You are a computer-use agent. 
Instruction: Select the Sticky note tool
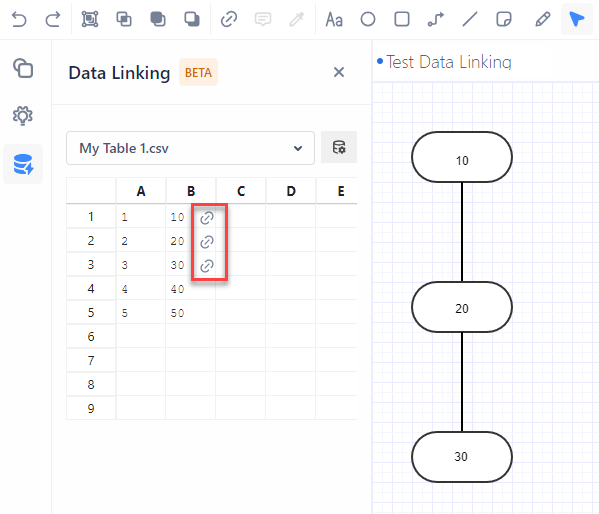[504, 19]
